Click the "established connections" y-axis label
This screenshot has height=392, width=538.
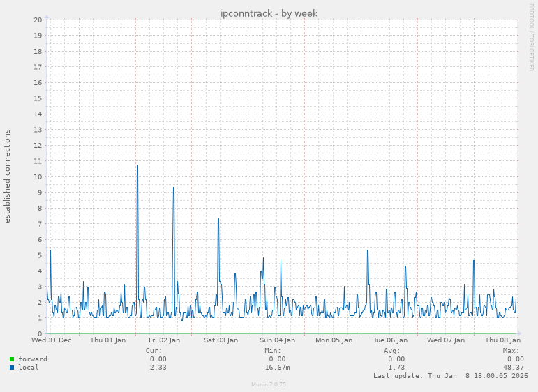coord(8,176)
